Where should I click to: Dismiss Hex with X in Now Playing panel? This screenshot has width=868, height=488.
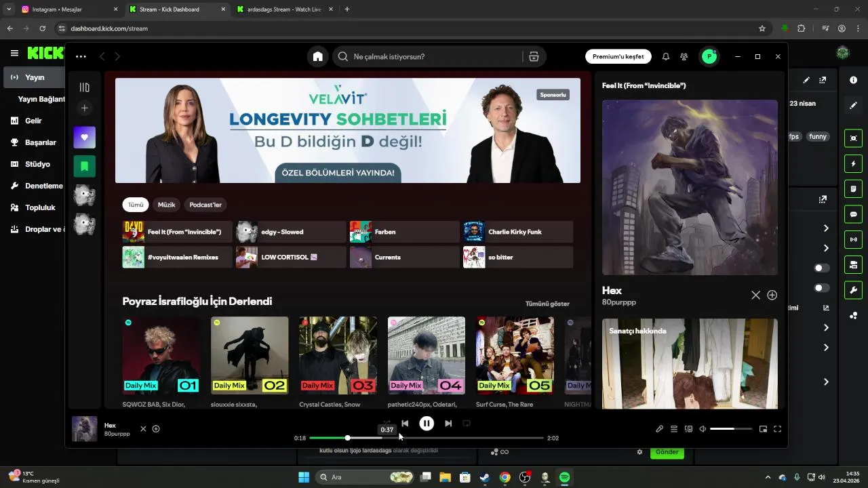(x=755, y=296)
